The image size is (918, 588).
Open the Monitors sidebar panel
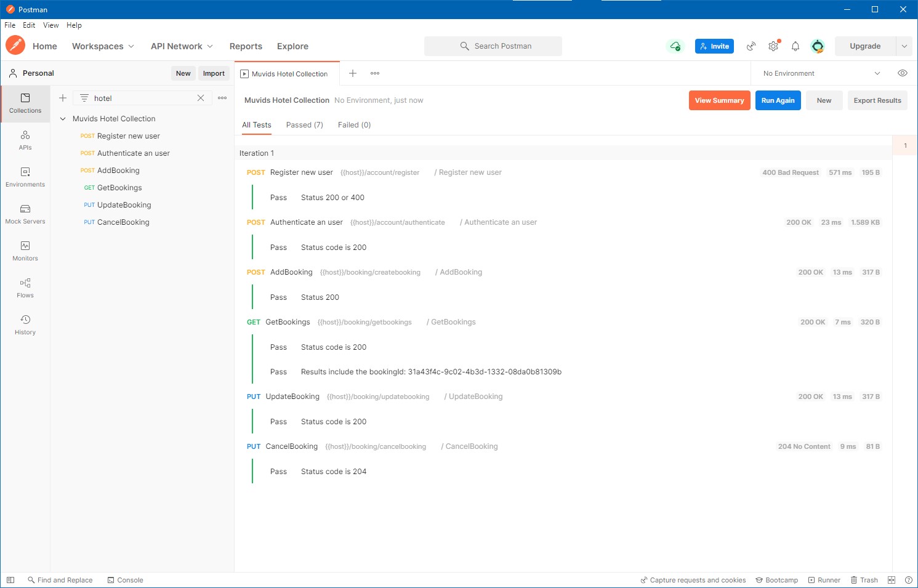25,251
